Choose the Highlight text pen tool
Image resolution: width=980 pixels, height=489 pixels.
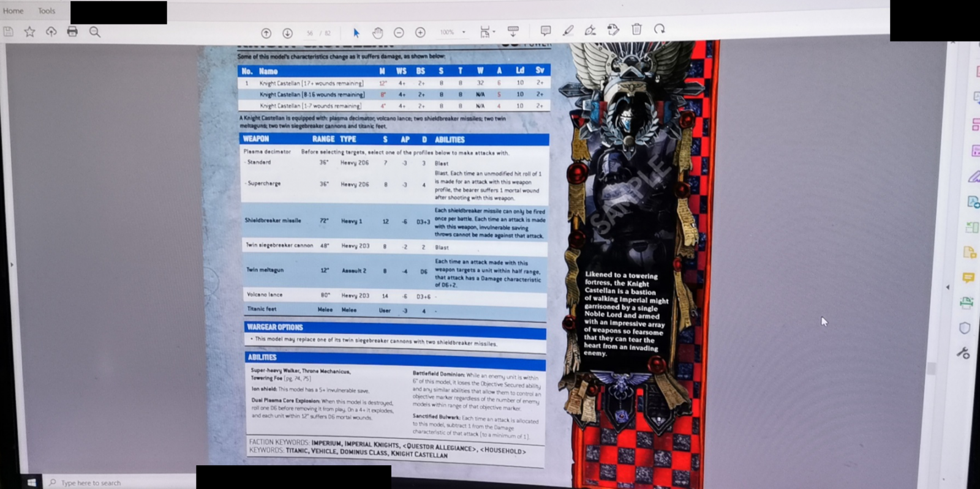(568, 30)
